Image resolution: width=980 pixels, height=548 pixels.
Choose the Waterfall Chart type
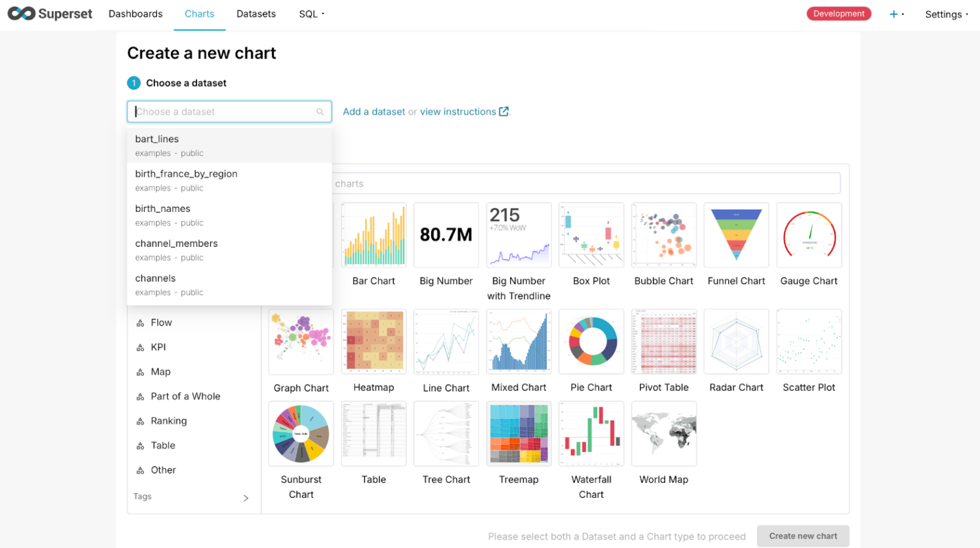pyautogui.click(x=591, y=434)
